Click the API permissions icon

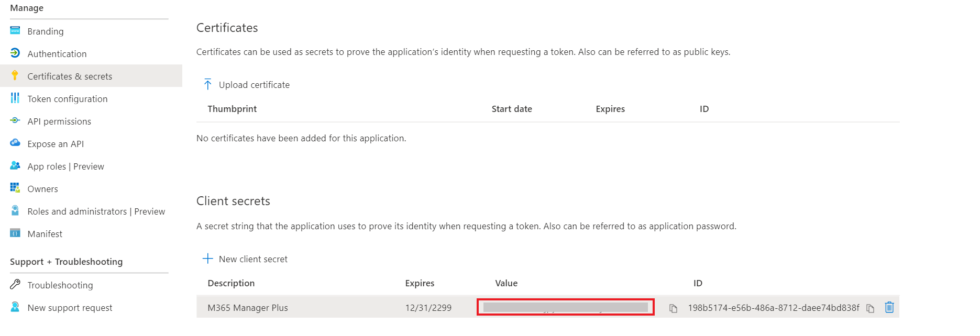coord(15,120)
